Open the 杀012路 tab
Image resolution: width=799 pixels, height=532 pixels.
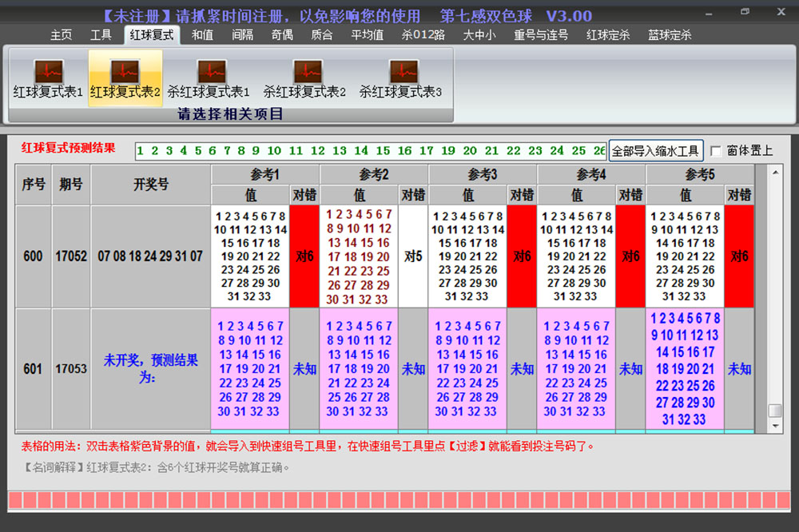423,34
